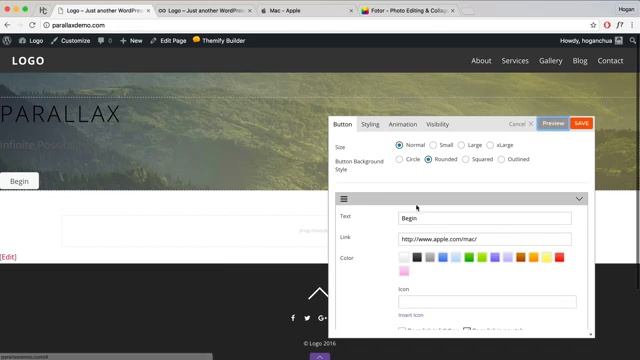Click the empty Icon input field
The image size is (640, 360).
pyautogui.click(x=487, y=302)
